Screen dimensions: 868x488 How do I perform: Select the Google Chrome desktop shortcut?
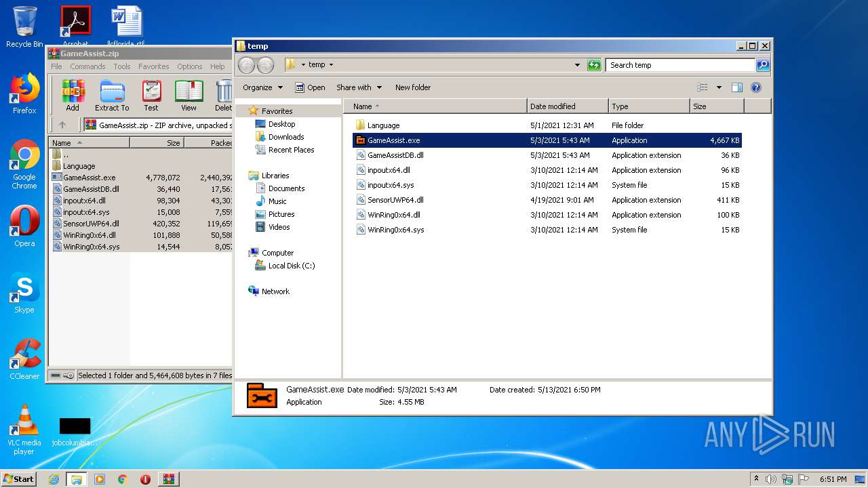(24, 165)
